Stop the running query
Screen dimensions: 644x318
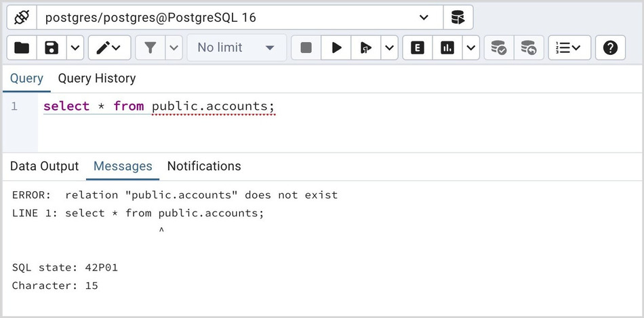[x=306, y=47]
